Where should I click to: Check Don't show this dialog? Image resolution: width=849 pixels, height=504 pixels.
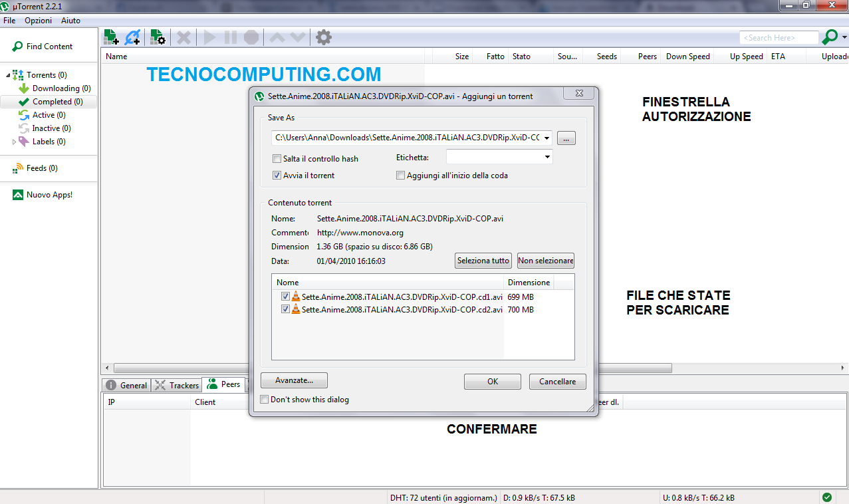tap(265, 400)
